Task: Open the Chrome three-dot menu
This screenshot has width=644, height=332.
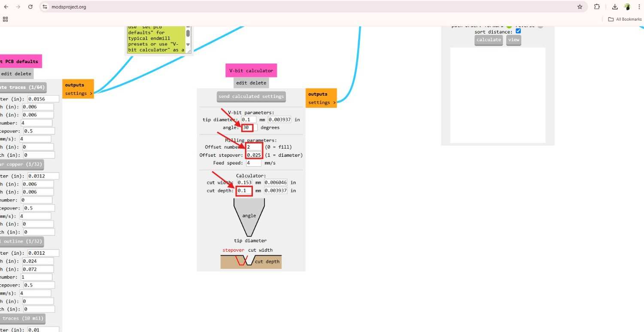Action: click(x=639, y=7)
